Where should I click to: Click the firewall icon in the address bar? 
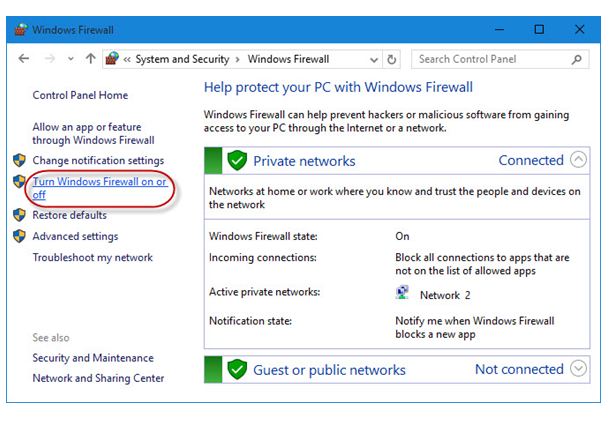pyautogui.click(x=112, y=59)
